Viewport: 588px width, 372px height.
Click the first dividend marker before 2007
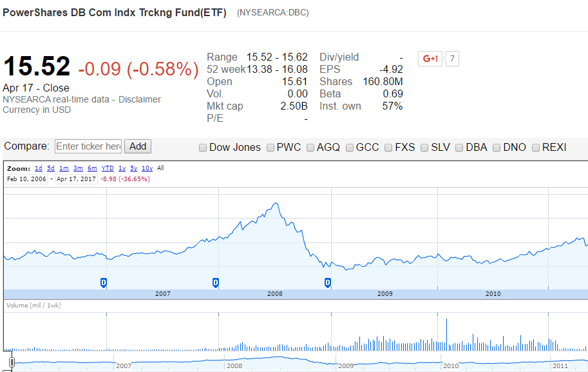pos(104,282)
